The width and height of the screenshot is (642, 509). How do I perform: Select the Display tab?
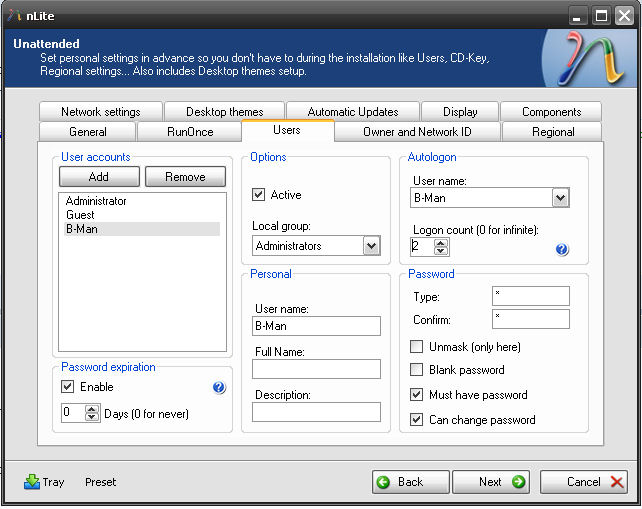point(460,112)
